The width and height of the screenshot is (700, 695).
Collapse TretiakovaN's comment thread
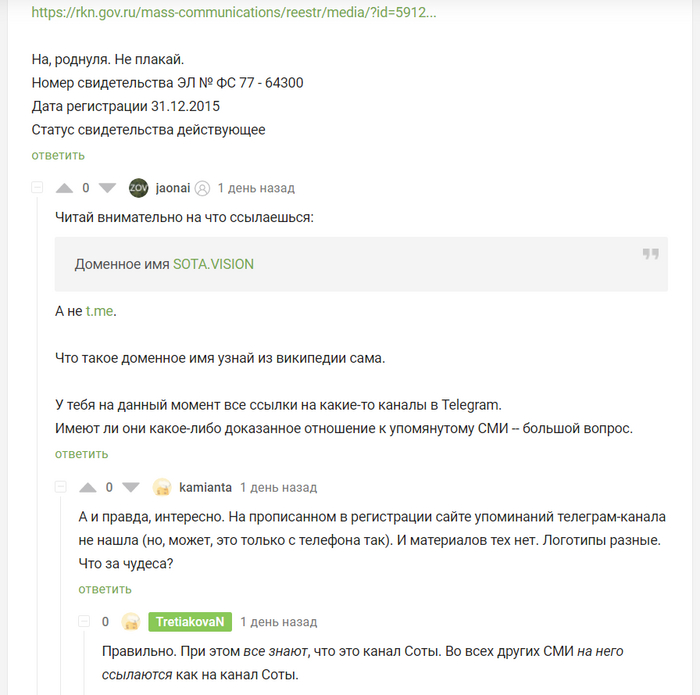84,622
